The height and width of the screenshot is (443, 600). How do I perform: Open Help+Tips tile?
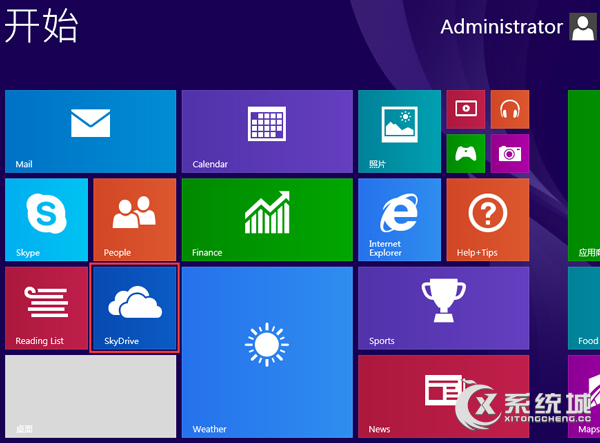[x=488, y=220]
